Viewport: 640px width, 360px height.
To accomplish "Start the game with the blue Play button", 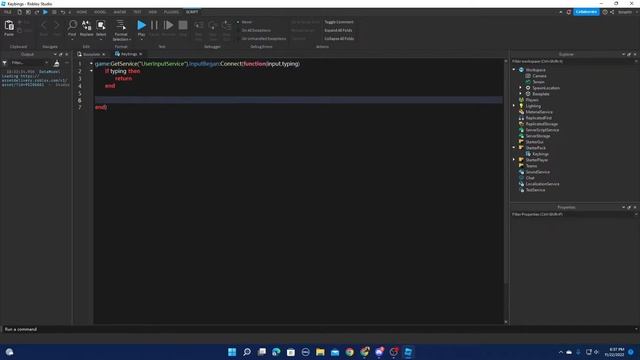I will [x=141, y=25].
